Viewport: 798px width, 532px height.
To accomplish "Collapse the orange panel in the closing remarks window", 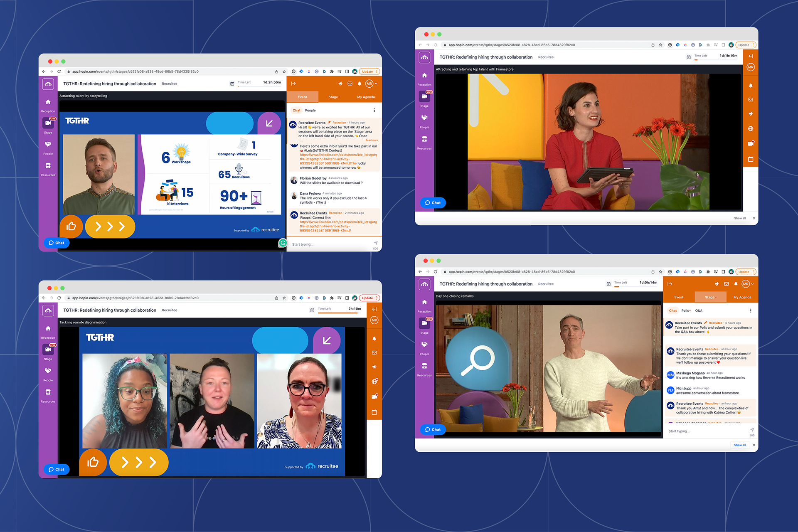I will click(x=670, y=284).
